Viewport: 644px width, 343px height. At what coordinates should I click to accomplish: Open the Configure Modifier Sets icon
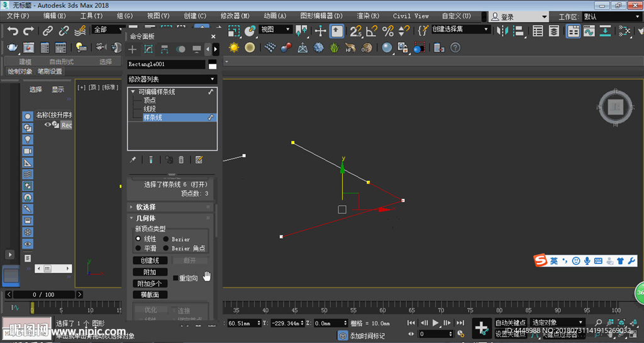(x=199, y=160)
